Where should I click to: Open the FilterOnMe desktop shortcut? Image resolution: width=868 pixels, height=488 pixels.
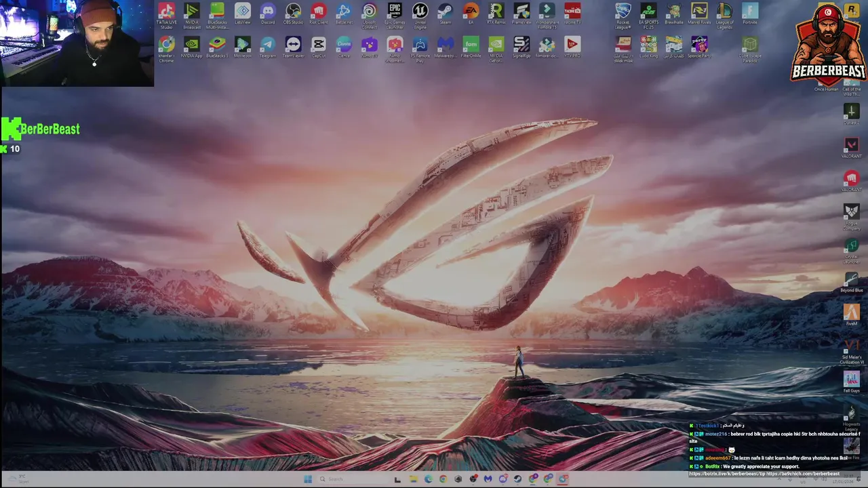471,47
